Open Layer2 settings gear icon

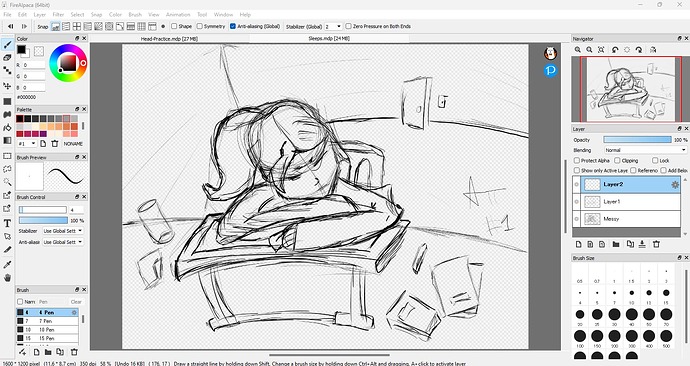(x=675, y=185)
